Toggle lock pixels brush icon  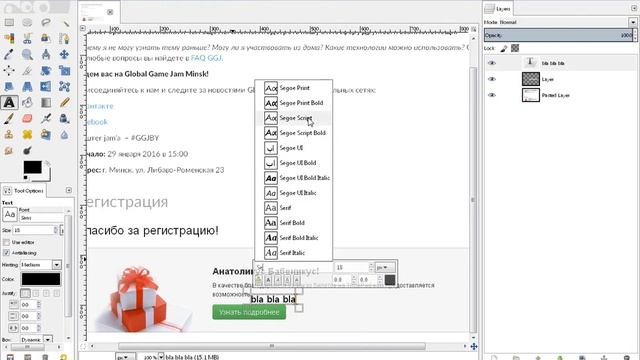pyautogui.click(x=504, y=49)
